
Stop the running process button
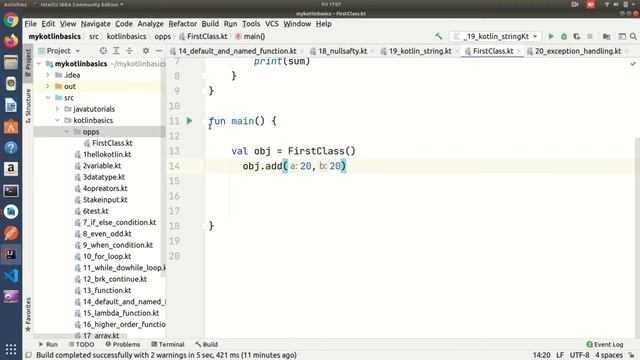590,36
